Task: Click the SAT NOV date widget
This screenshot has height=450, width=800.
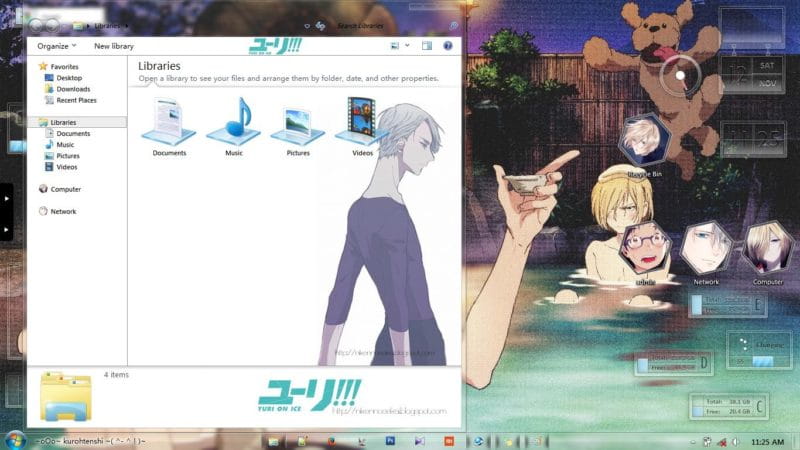Action: [752, 74]
